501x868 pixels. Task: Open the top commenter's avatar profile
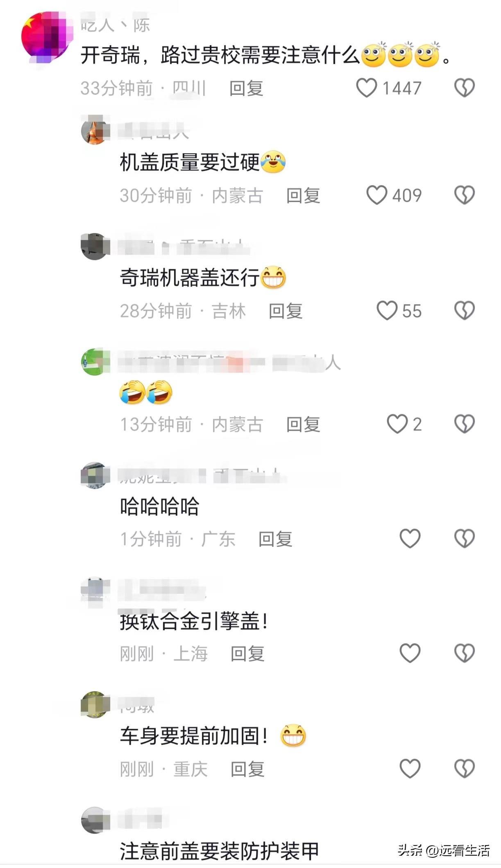[46, 36]
